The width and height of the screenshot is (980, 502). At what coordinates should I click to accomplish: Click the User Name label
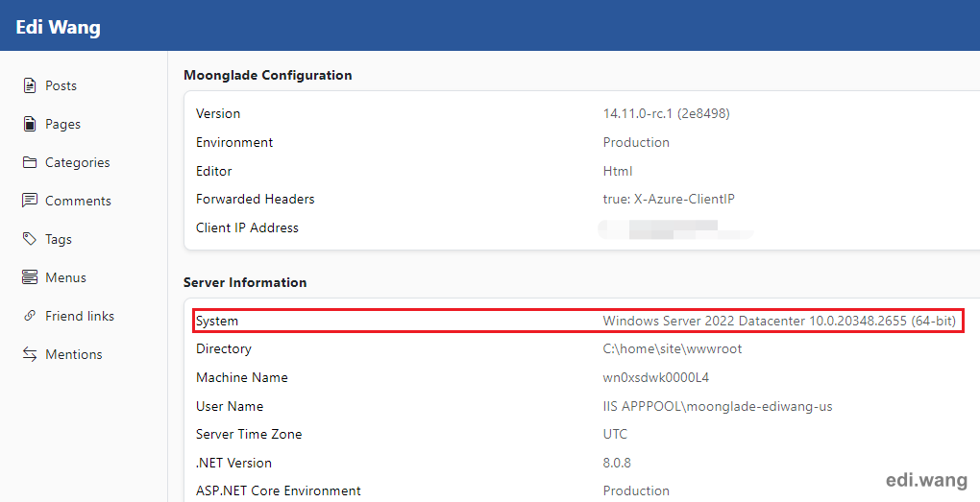click(x=230, y=406)
